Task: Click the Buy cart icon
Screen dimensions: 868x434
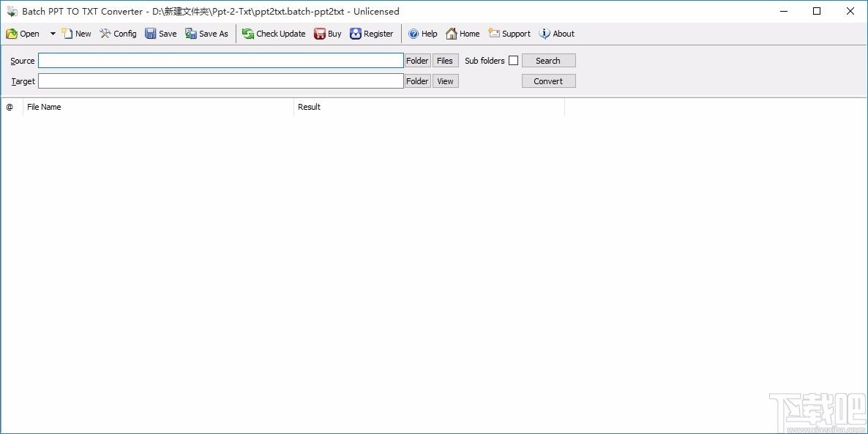Action: pyautogui.click(x=327, y=34)
